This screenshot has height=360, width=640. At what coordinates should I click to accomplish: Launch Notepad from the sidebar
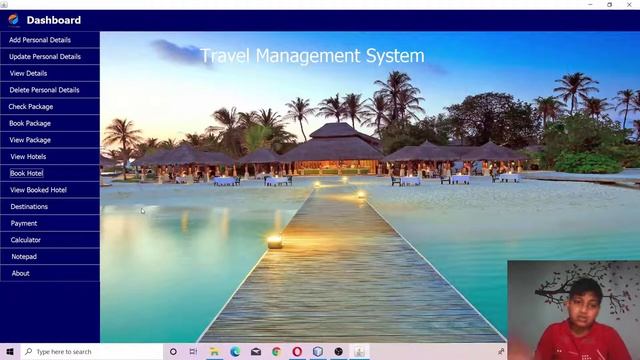[x=50, y=257]
